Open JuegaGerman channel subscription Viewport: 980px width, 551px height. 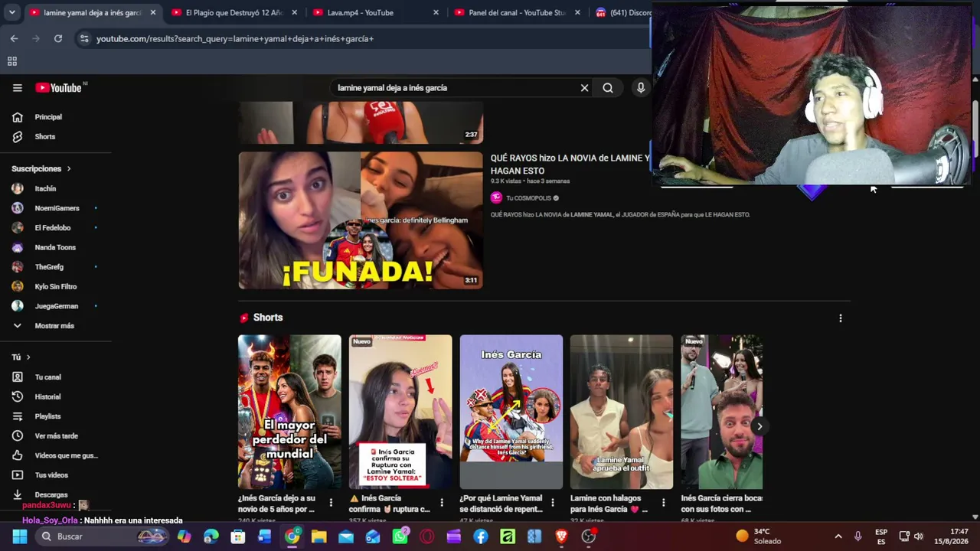[x=56, y=306]
